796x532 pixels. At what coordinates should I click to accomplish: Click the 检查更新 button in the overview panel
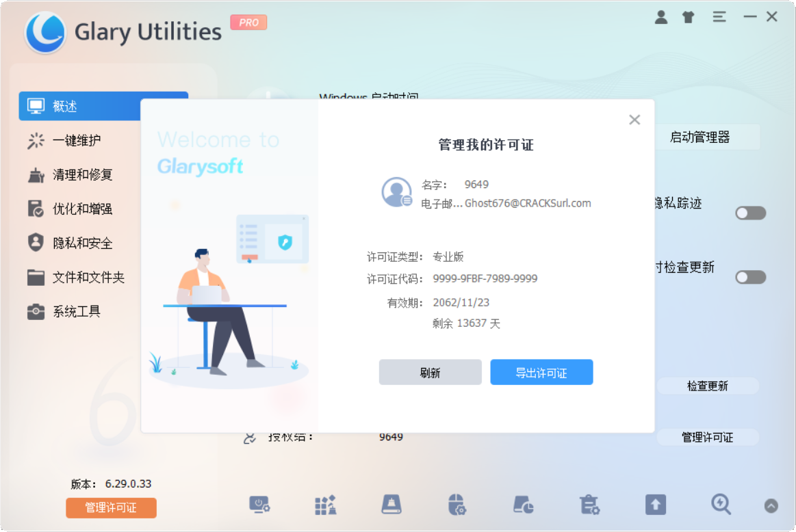708,386
